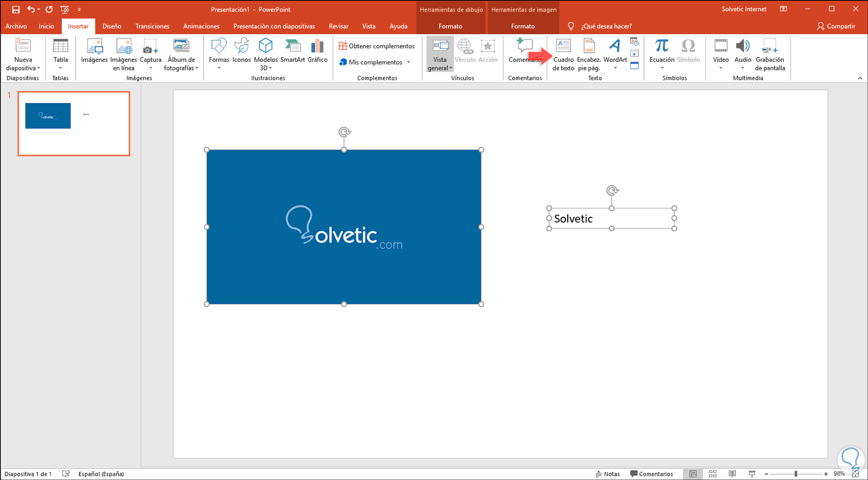
Task: Expand the Vista general dropdown arrow
Action: [x=451, y=68]
